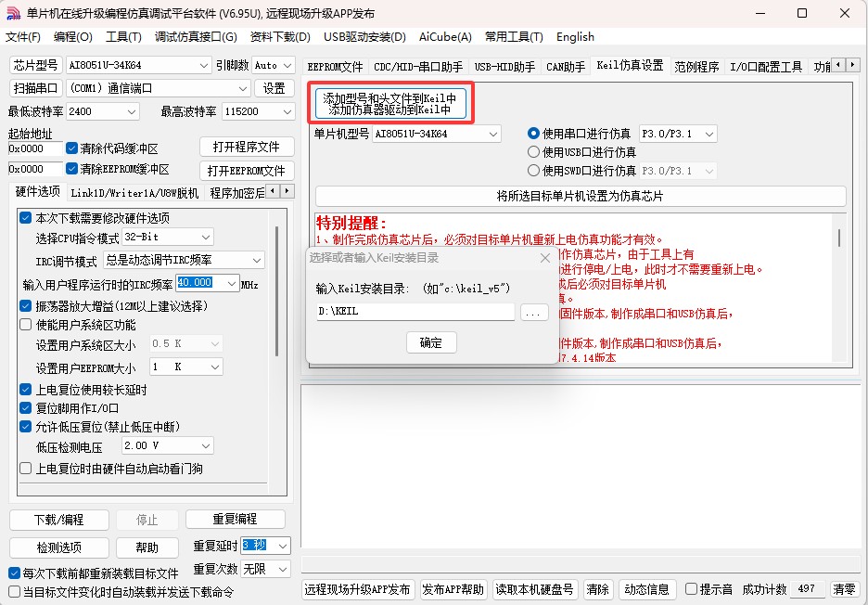Toggle 每次下载前都重新装载目标文件

pyautogui.click(x=15, y=573)
